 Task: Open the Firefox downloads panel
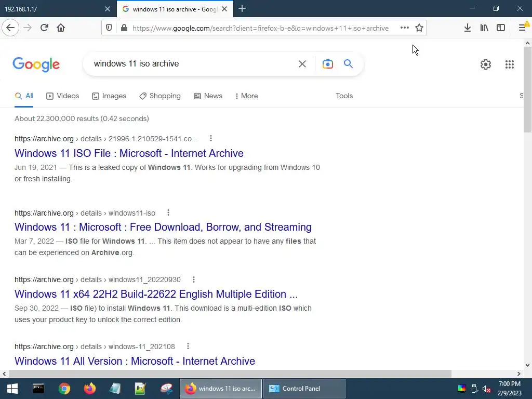468,28
